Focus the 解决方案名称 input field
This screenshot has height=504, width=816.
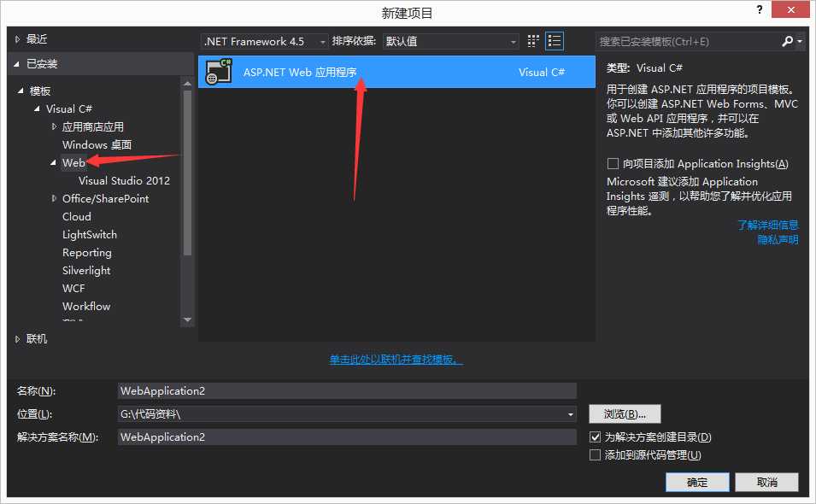coord(347,437)
